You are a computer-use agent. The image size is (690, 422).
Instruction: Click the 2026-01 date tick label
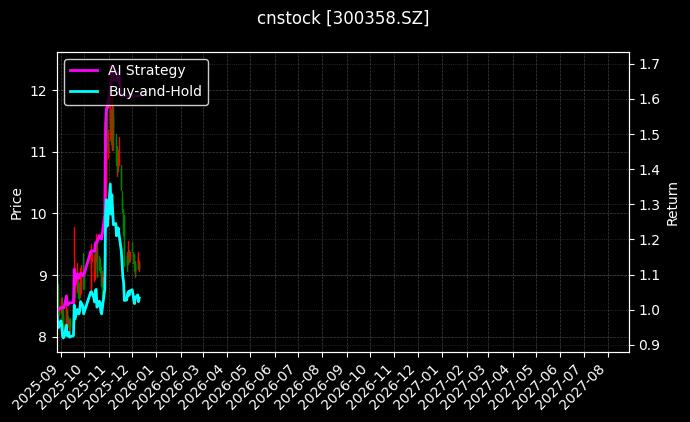click(139, 383)
